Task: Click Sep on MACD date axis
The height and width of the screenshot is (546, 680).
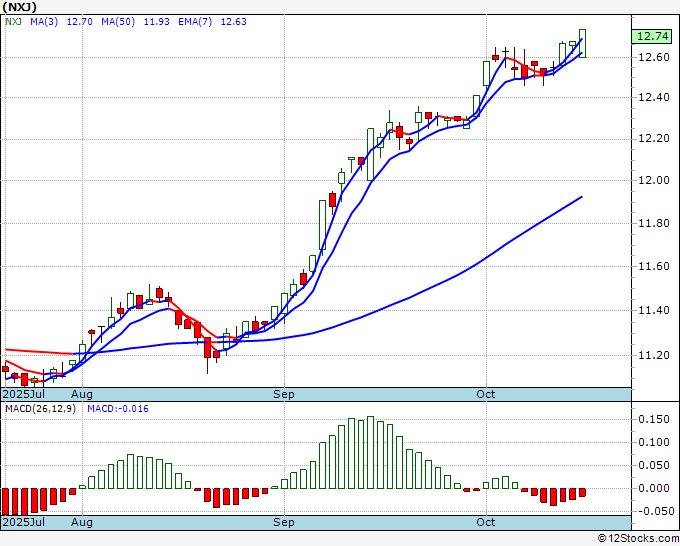Action: (x=284, y=522)
